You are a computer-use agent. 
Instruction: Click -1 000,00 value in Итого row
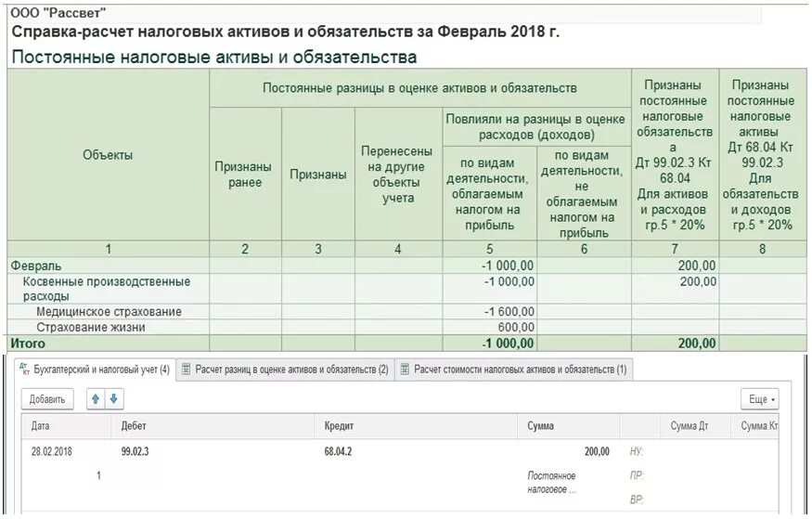[x=508, y=344]
